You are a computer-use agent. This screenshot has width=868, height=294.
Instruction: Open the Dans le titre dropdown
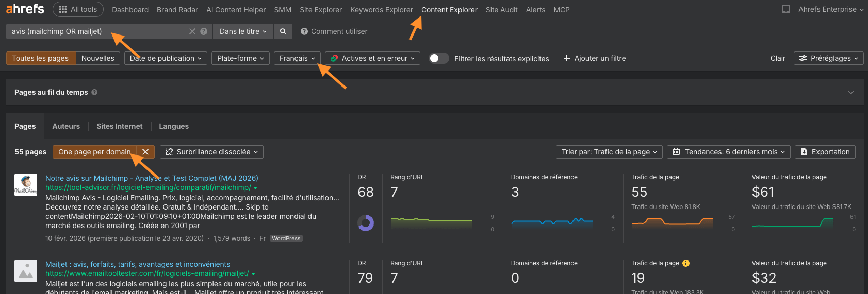pos(243,31)
